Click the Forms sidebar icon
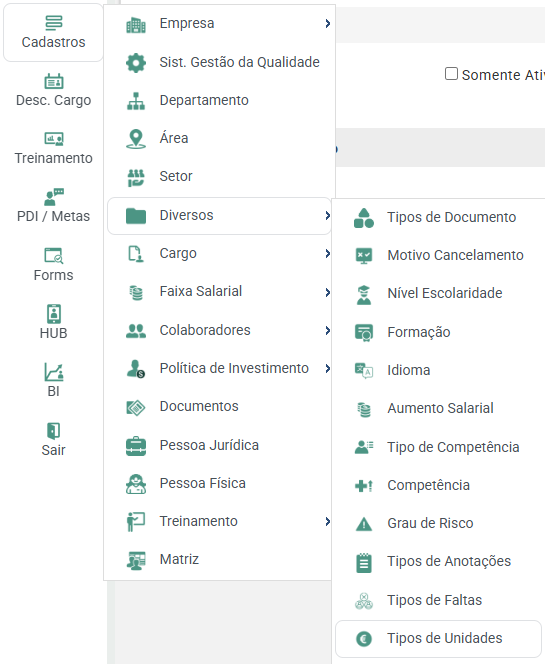 click(x=54, y=256)
